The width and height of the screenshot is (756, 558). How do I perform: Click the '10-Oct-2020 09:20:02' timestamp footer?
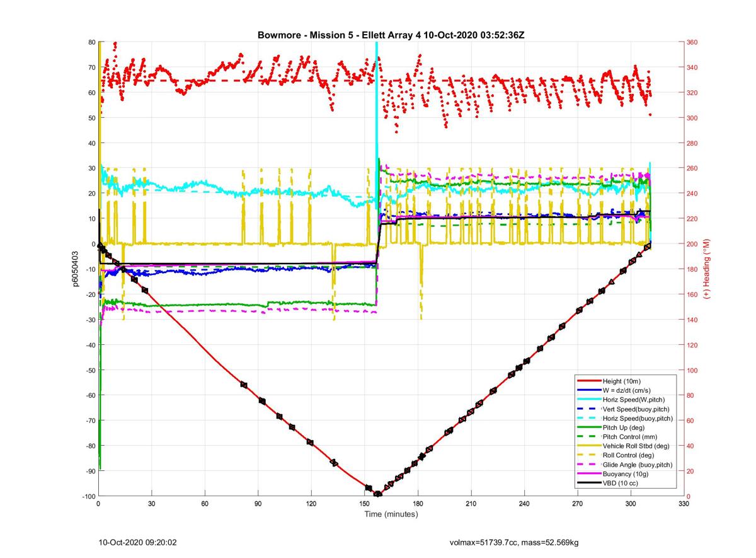139,542
